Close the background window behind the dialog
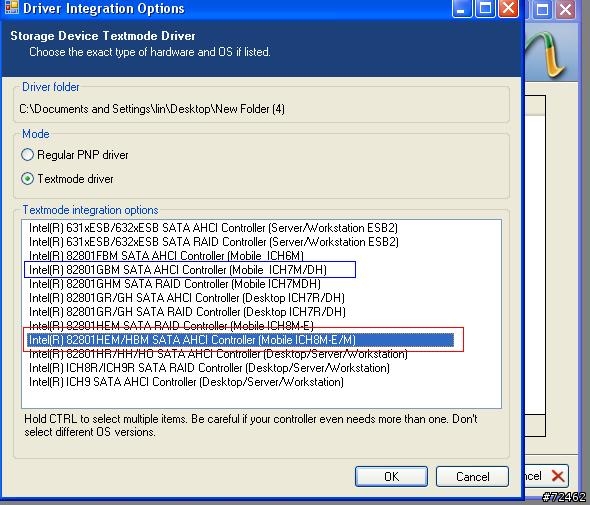This screenshot has height=505, width=590. point(566,9)
